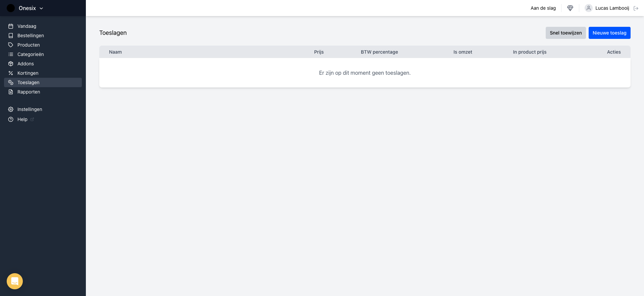
Task: Open the Addons page
Action: click(x=43, y=64)
